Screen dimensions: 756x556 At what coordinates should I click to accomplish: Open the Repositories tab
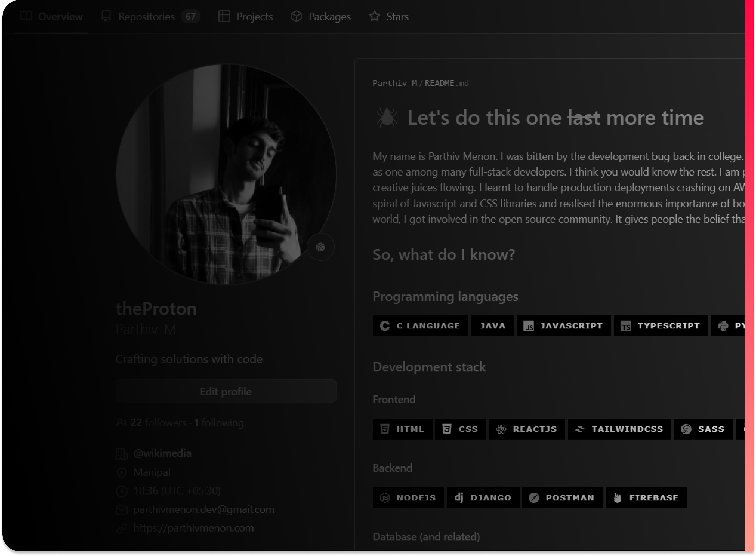147,16
